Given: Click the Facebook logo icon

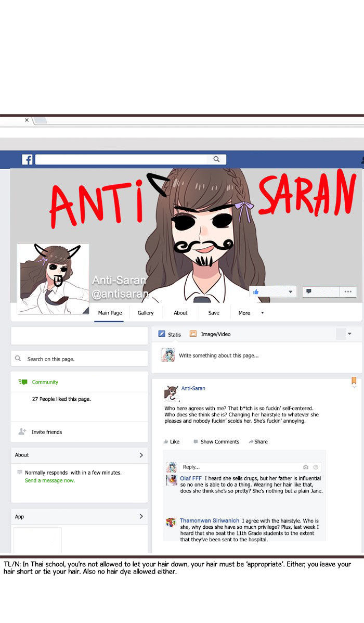Looking at the screenshot, I should coord(27,160).
